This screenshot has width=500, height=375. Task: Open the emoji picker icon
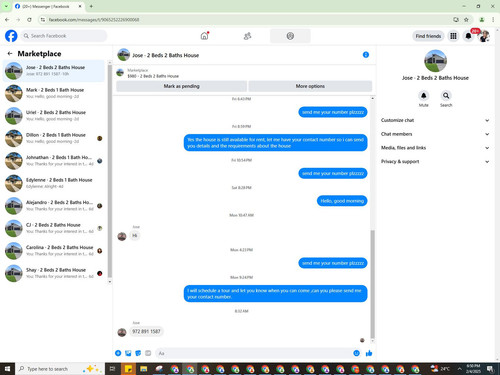tap(356, 353)
